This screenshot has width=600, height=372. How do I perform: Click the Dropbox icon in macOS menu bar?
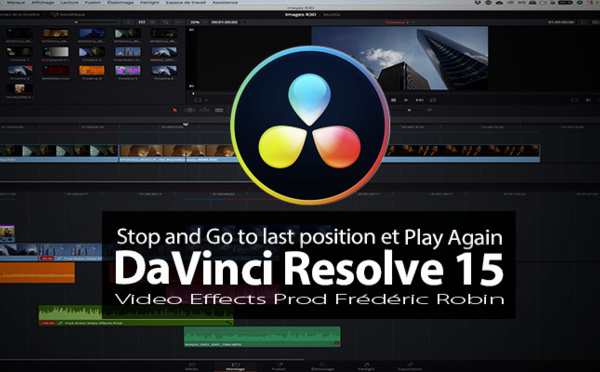pyautogui.click(x=478, y=3)
